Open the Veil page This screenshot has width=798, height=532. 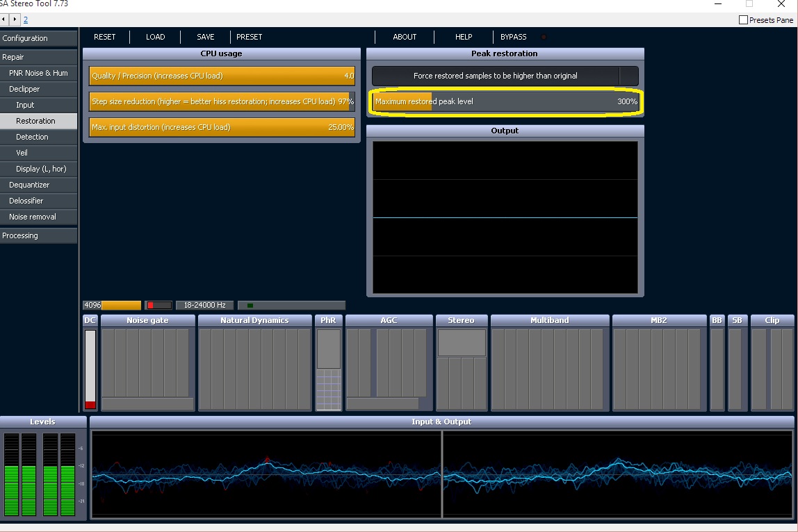(39, 153)
